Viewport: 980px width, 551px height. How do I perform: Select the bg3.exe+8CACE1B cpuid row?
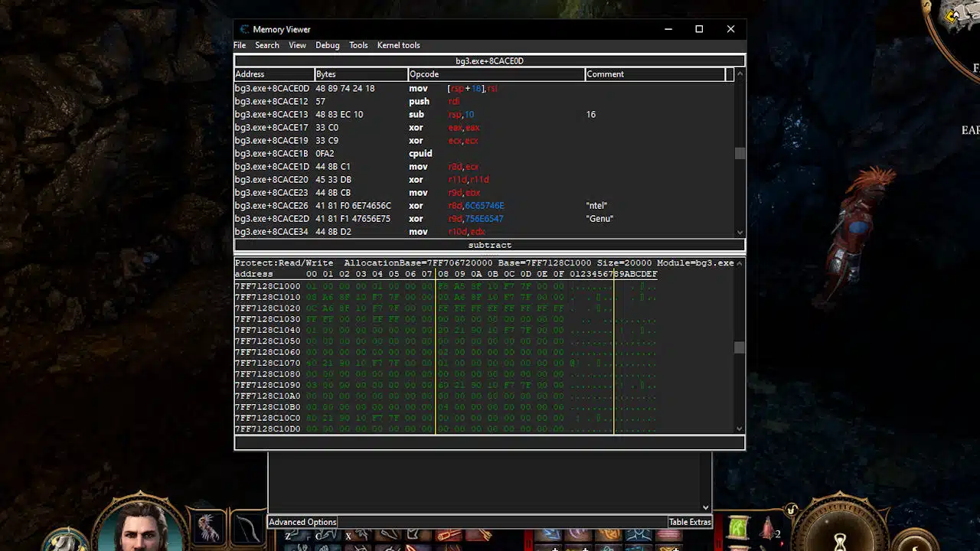coord(484,154)
